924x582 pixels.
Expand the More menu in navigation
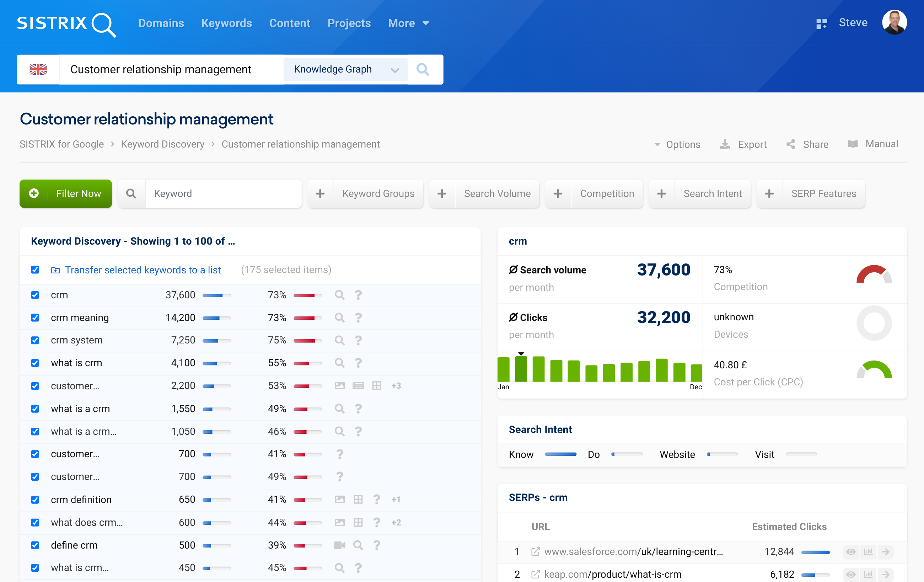click(408, 23)
